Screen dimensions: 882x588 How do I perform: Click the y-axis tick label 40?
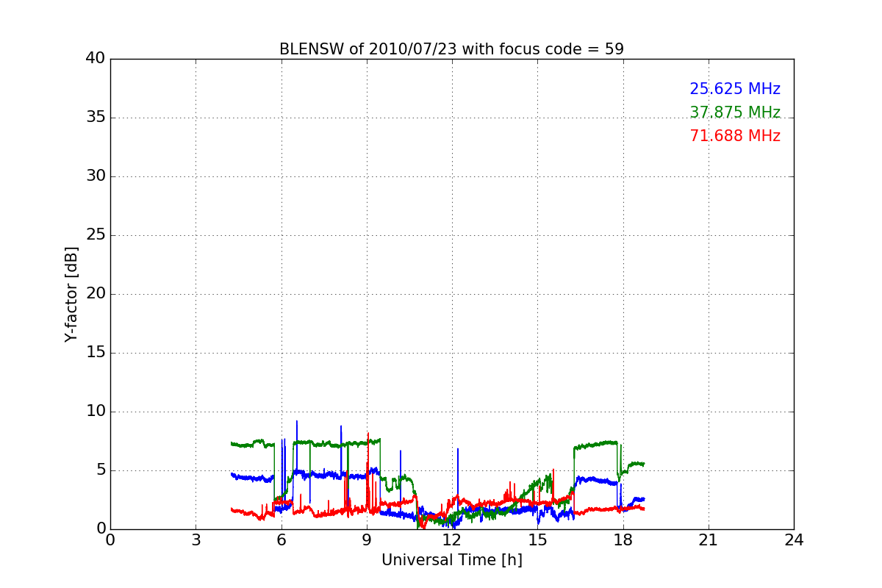[96, 59]
